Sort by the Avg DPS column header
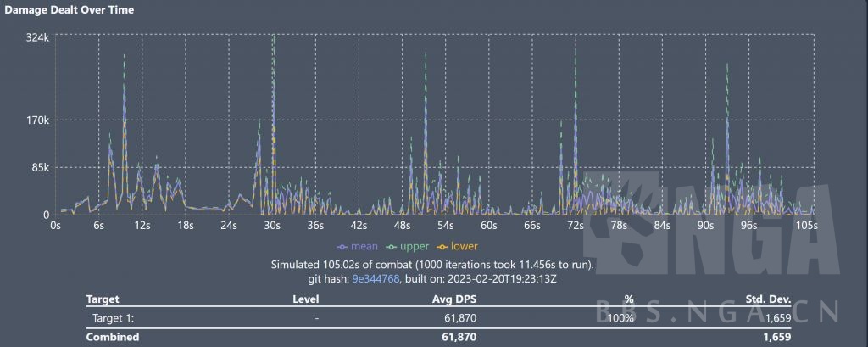This screenshot has width=868, height=347. point(452,299)
